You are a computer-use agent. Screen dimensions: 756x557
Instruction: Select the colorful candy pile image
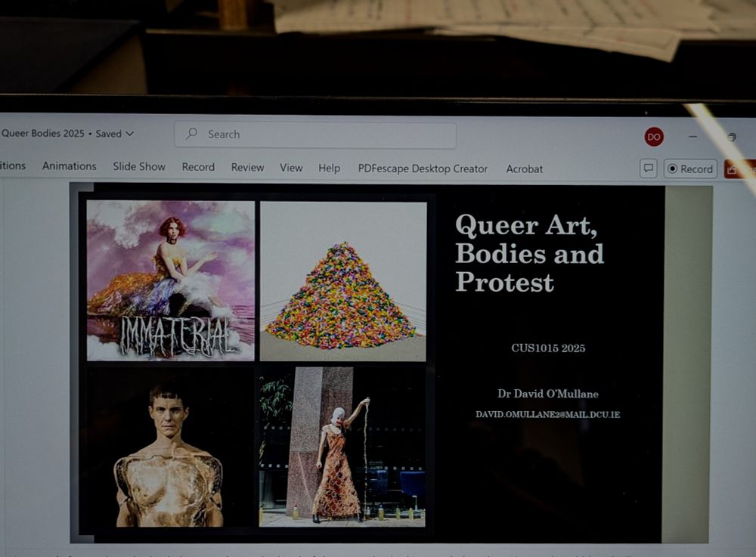(343, 281)
